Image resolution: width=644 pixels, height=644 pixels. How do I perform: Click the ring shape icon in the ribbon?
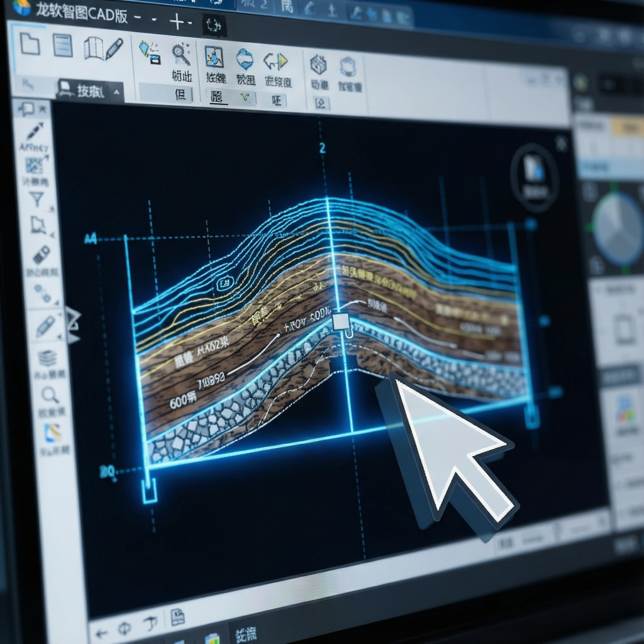coord(348,66)
